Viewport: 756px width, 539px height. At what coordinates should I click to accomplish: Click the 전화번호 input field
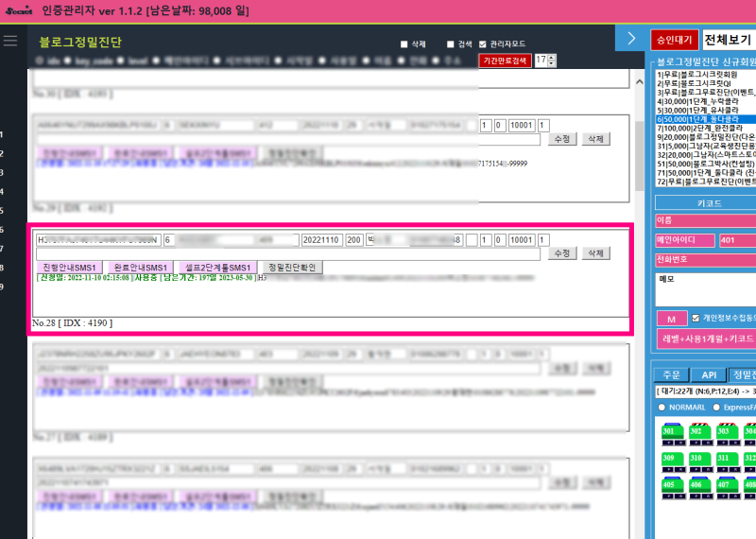(705, 260)
